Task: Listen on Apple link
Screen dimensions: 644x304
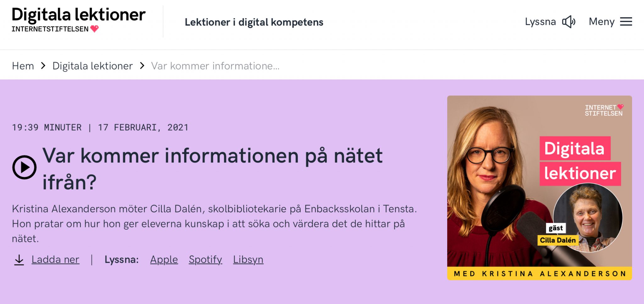Action: (164, 259)
